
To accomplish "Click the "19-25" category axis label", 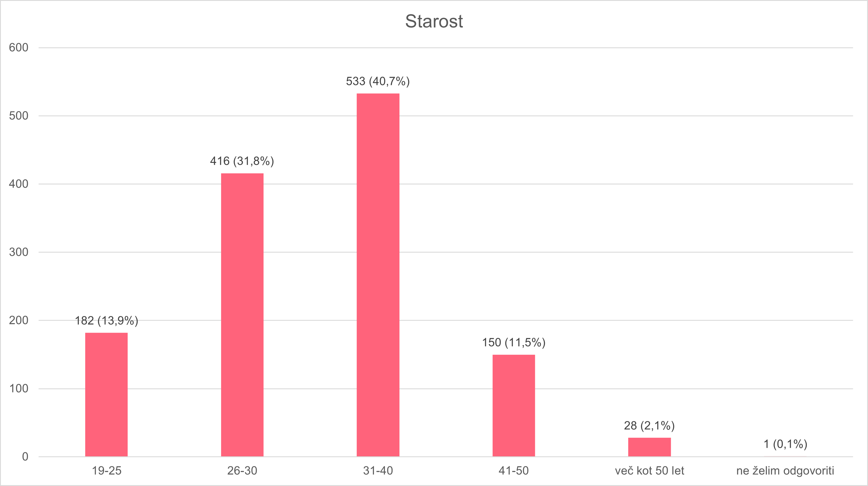I will (107, 471).
